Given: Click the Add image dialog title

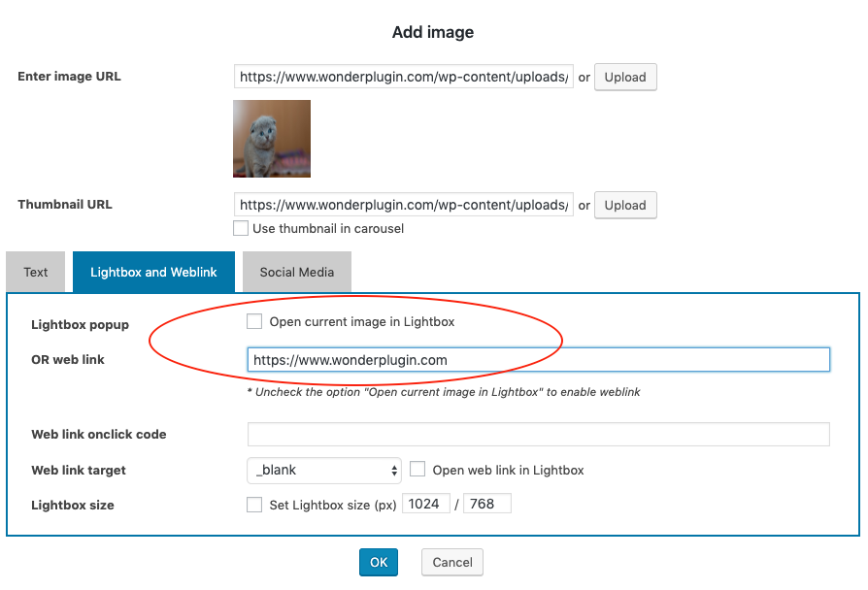Looking at the screenshot, I should (x=433, y=32).
